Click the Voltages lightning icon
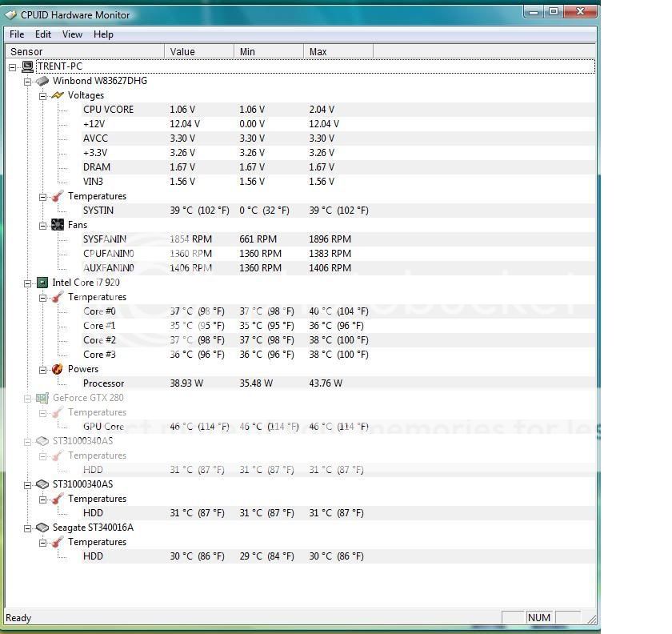The height and width of the screenshot is (634, 672). click(58, 95)
